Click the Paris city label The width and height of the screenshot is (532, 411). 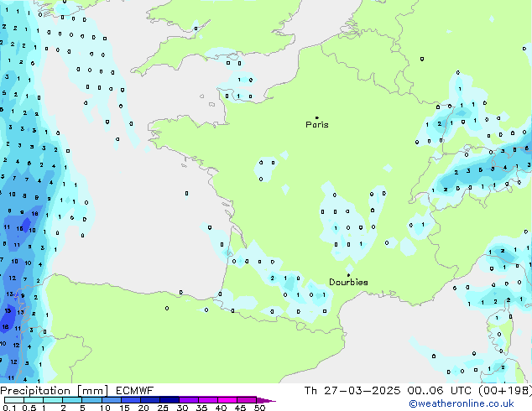317,125
